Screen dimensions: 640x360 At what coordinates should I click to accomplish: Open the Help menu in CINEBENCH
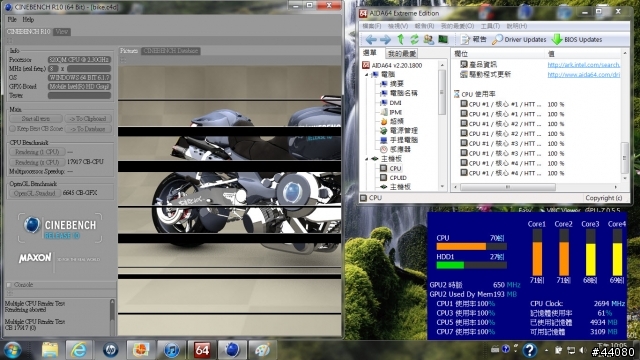(28, 20)
